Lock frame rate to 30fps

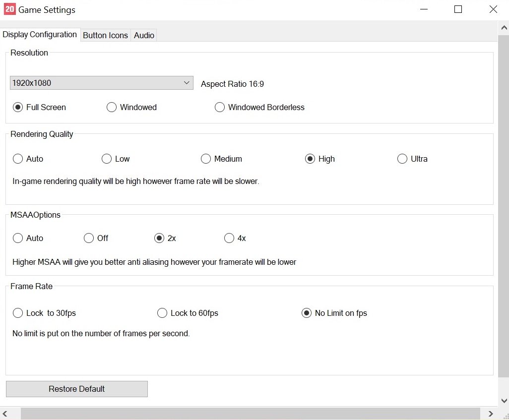tap(18, 313)
